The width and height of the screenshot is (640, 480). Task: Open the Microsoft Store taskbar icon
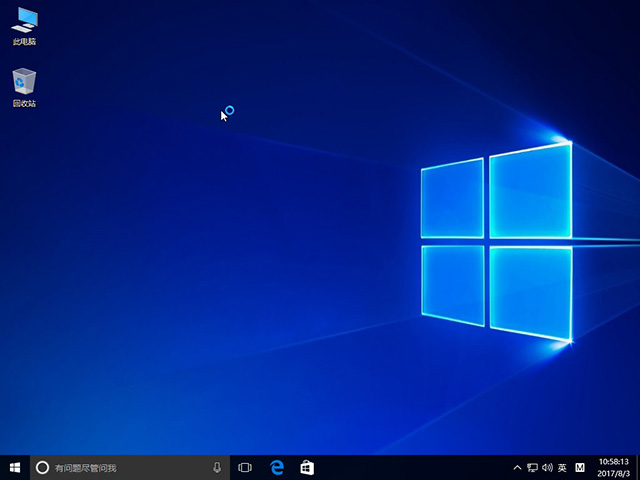pyautogui.click(x=307, y=467)
